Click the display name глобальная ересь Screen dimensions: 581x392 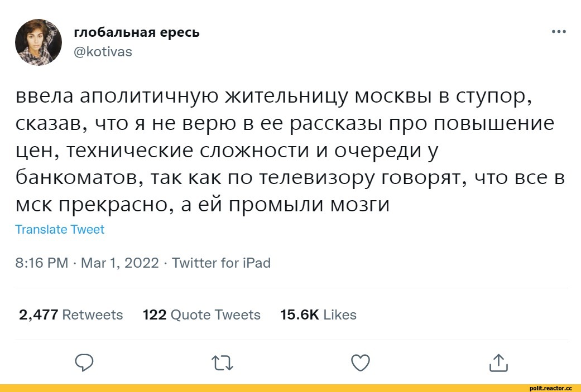(x=137, y=32)
